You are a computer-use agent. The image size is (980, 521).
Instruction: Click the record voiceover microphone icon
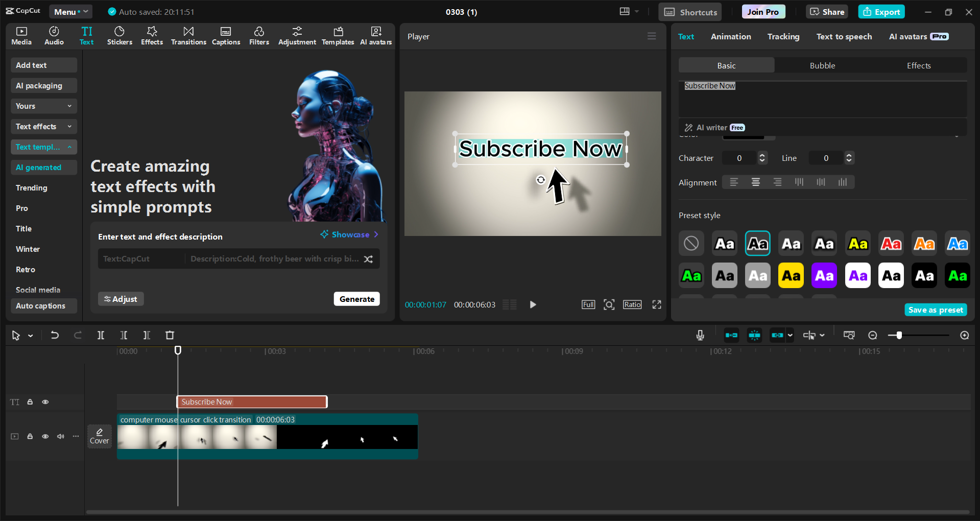point(700,335)
